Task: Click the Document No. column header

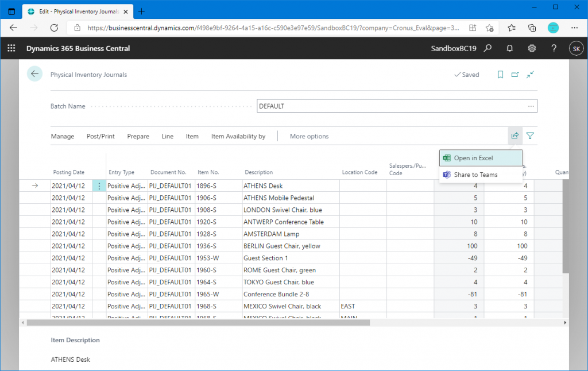Action: (x=168, y=172)
